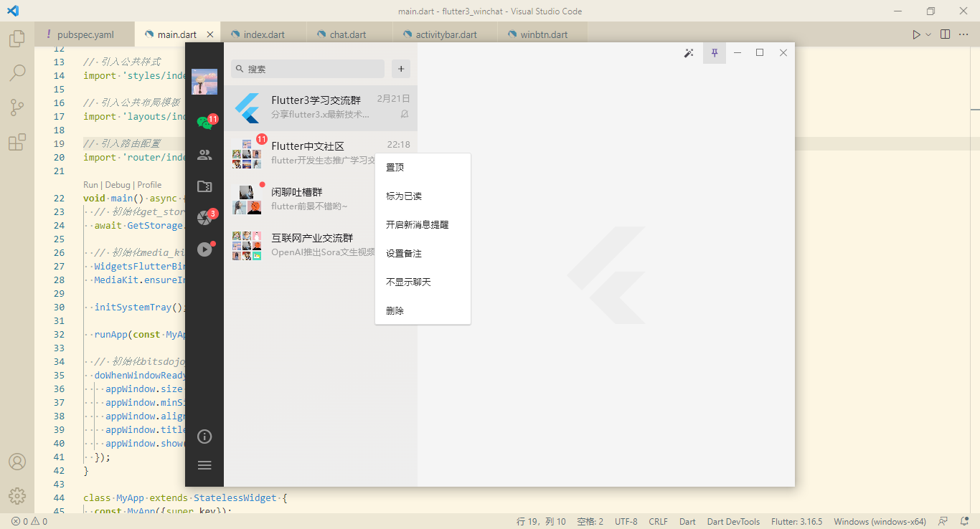
Task: Switch theme with the magic wand icon
Action: (x=689, y=53)
